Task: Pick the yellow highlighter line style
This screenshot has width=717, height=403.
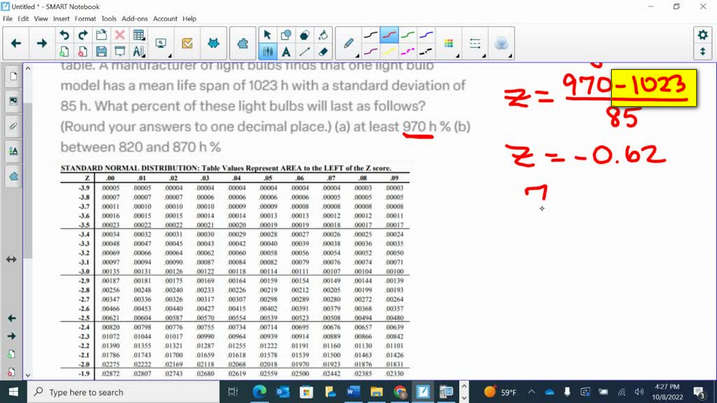Action: (389, 52)
